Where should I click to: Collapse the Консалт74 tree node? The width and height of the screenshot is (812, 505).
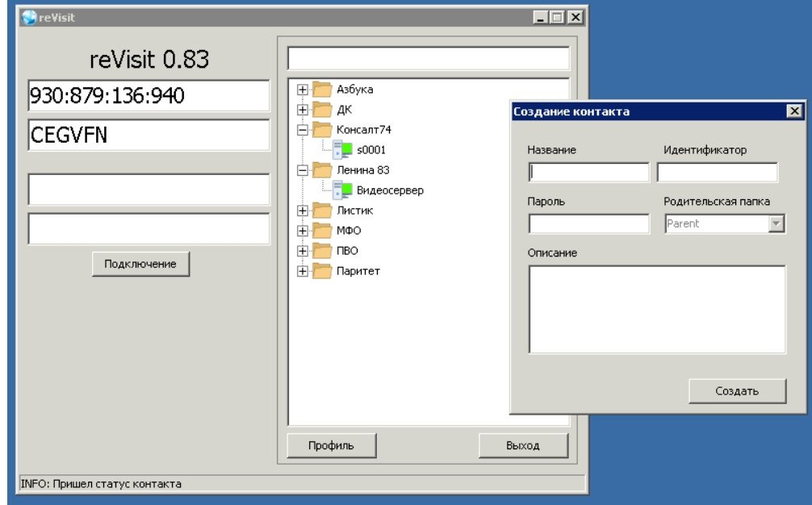click(303, 130)
